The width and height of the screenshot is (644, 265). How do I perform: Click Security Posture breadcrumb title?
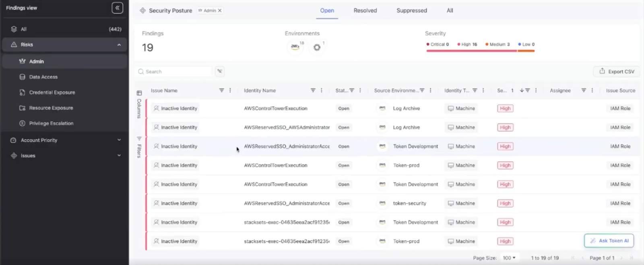170,10
